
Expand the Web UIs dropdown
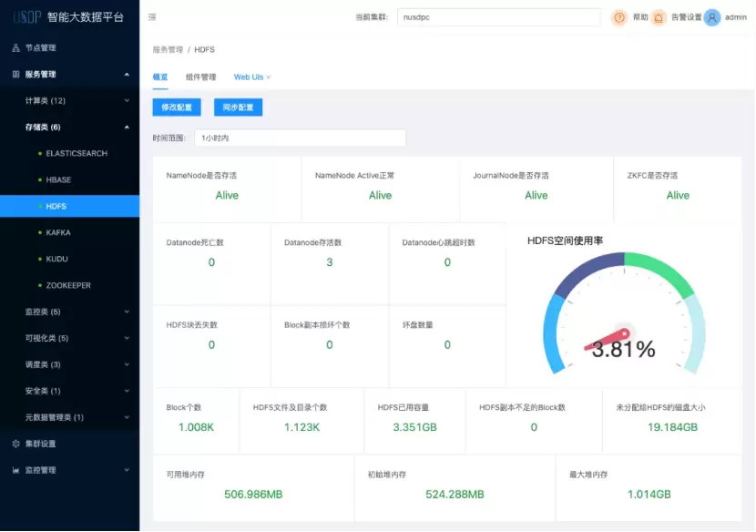(x=252, y=77)
